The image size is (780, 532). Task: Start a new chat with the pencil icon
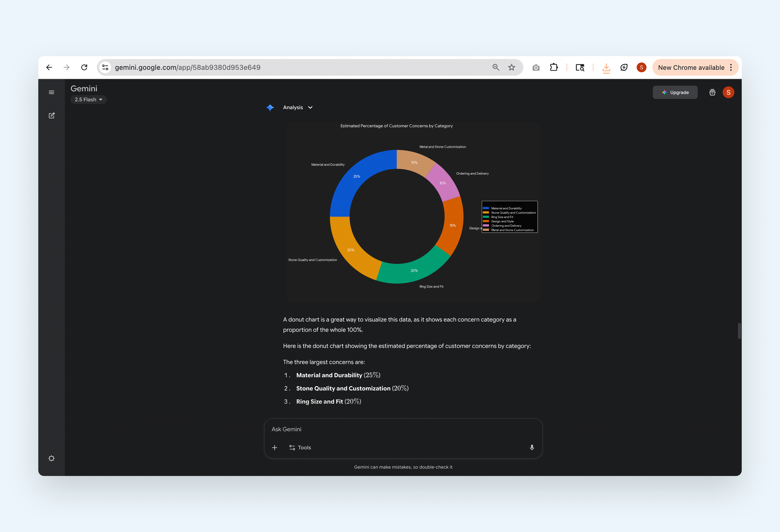(51, 115)
